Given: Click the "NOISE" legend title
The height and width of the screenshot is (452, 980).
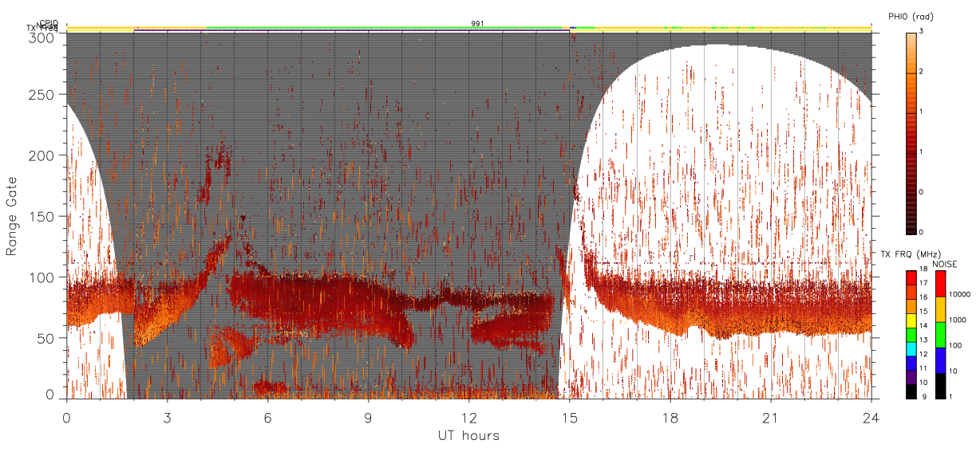Looking at the screenshot, I should click(x=946, y=264).
